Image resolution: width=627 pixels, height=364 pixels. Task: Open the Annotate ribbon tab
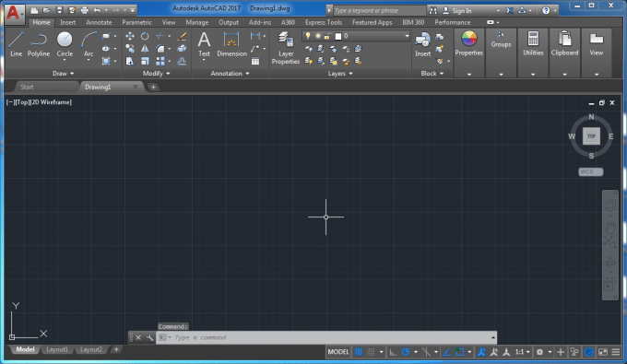tap(99, 22)
